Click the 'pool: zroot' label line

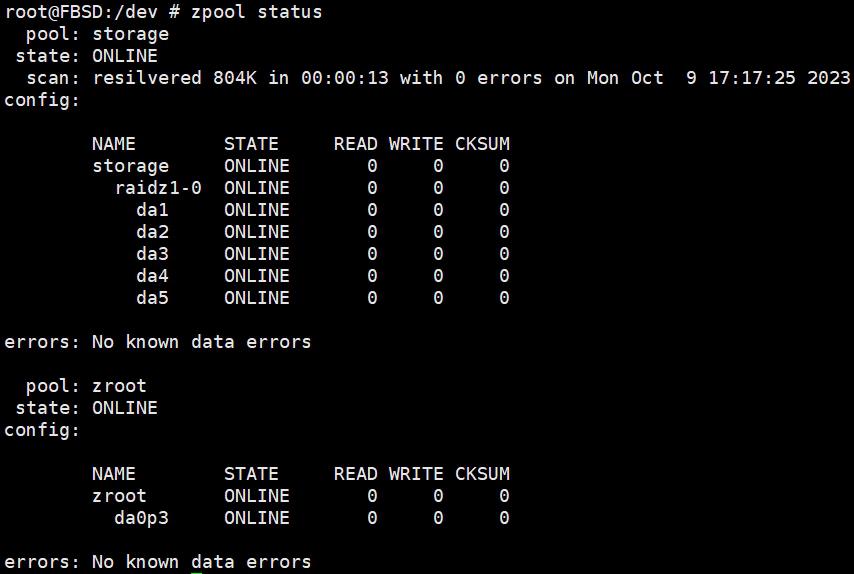pos(86,386)
